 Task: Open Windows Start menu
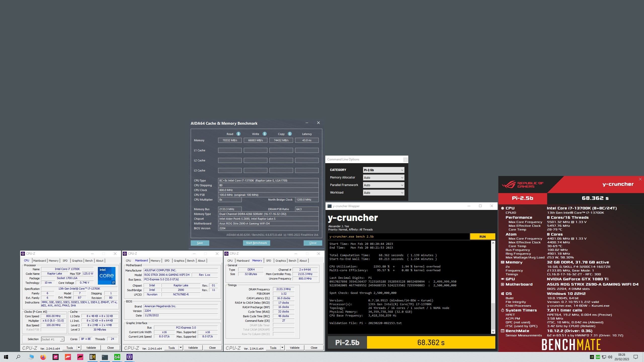[x=6, y=357]
